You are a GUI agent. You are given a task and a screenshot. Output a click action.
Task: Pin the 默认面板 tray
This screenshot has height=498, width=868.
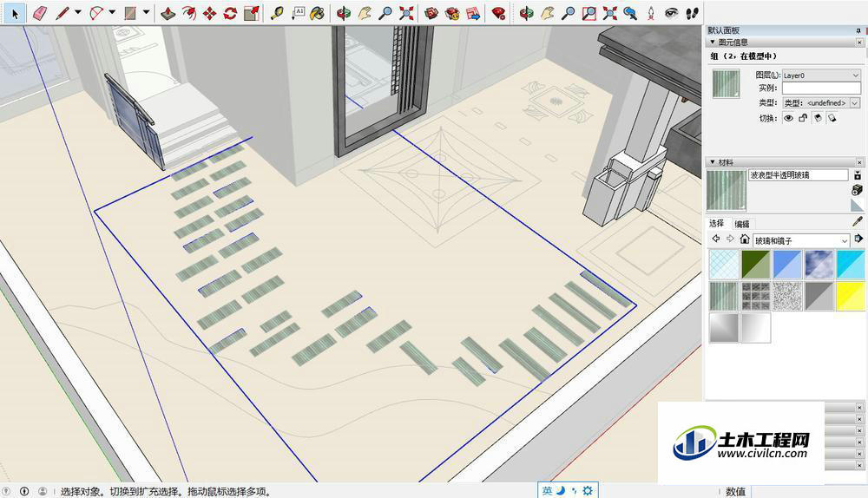858,30
